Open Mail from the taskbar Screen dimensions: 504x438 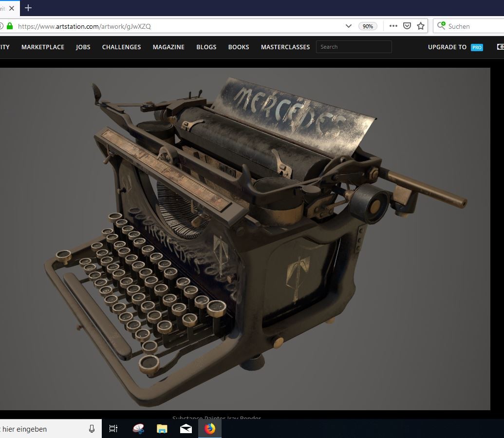pos(186,429)
